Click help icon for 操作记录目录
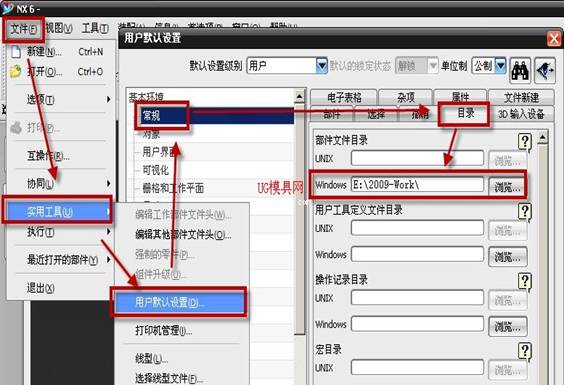The height and width of the screenshot is (385, 564). [x=525, y=281]
